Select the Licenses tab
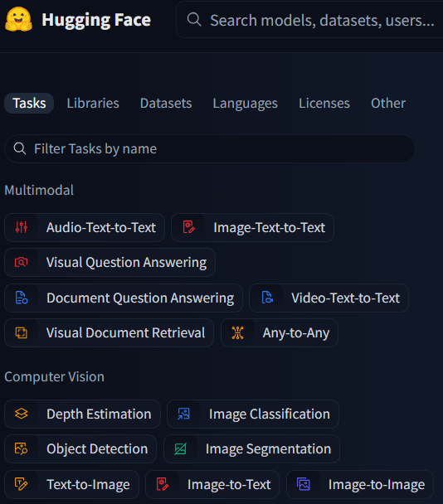This screenshot has width=443, height=504. click(324, 103)
